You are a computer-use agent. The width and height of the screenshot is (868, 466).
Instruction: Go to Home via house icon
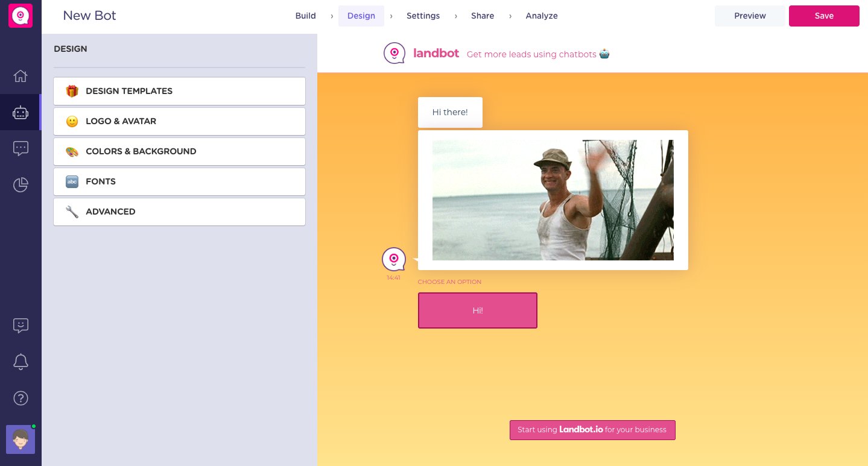[x=21, y=76]
